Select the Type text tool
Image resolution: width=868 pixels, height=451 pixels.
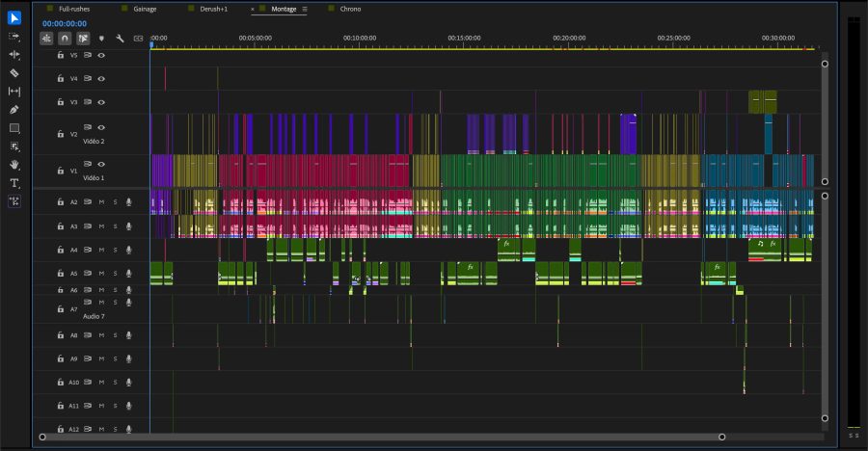14,183
